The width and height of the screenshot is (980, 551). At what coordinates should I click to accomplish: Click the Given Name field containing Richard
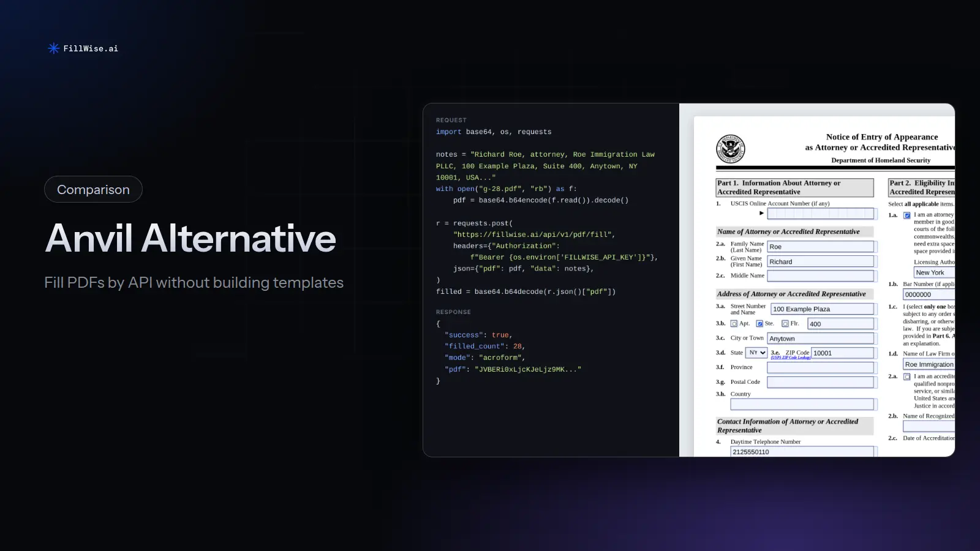click(821, 261)
